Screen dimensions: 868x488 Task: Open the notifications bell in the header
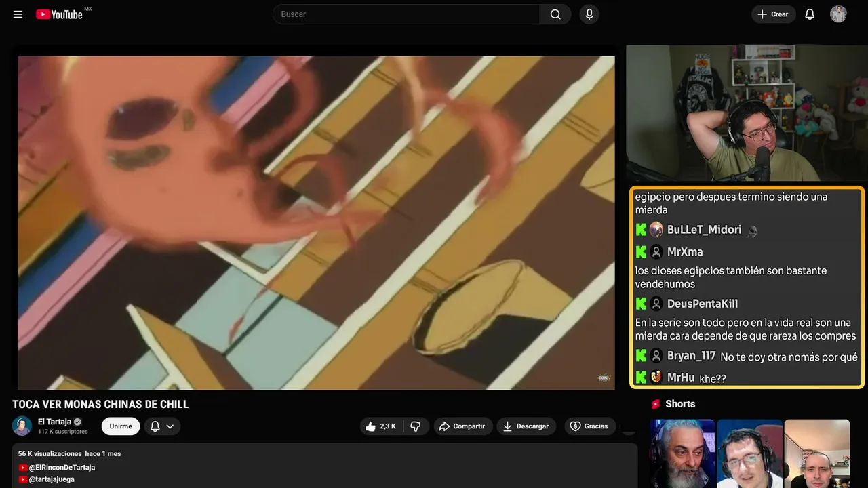(x=810, y=14)
